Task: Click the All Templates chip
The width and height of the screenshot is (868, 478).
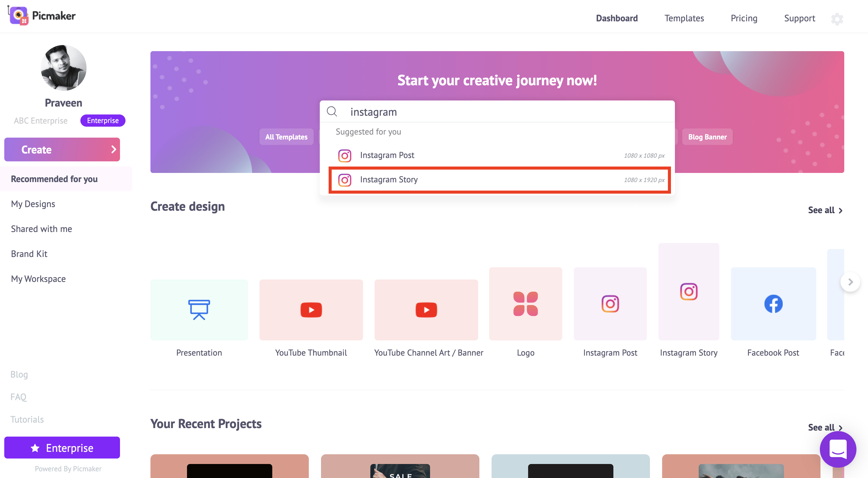Action: click(286, 137)
